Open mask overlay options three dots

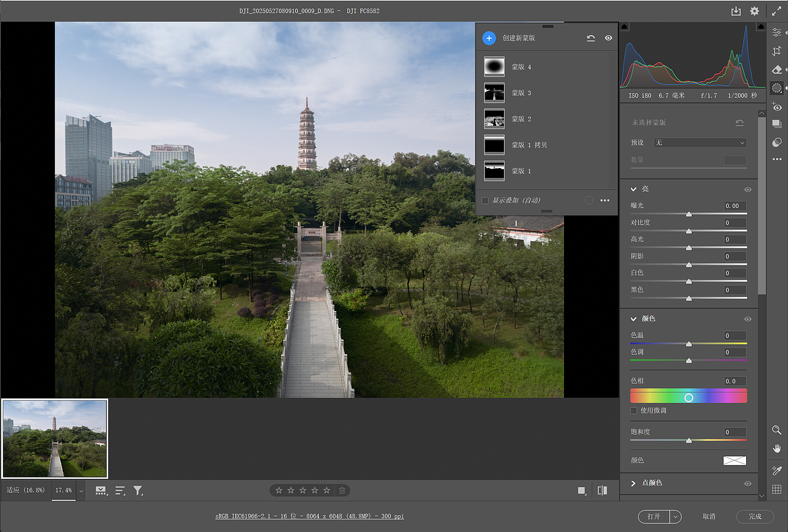605,201
